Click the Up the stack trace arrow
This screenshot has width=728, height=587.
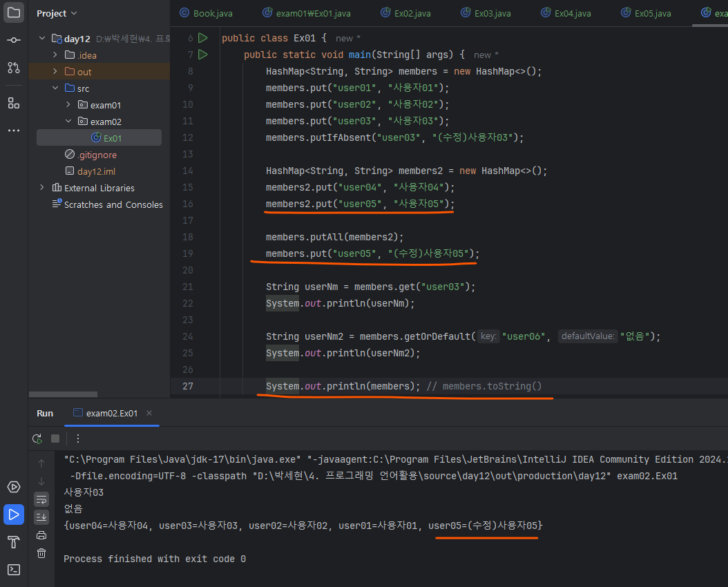click(41, 463)
